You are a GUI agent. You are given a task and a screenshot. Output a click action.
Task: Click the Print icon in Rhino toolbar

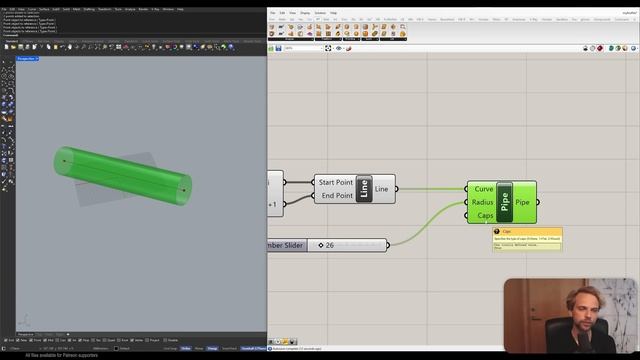[27, 47]
